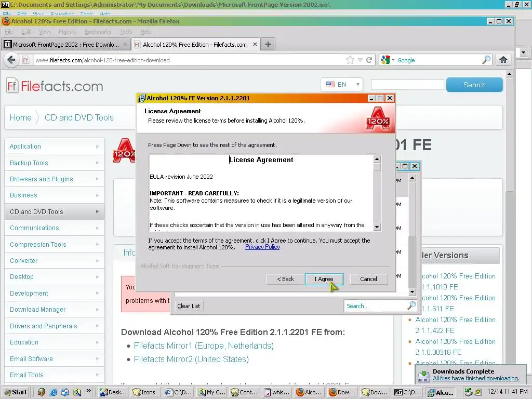The height and width of the screenshot is (399, 532).
Task: Expand the Compression Tools category arrow
Action: (x=97, y=244)
